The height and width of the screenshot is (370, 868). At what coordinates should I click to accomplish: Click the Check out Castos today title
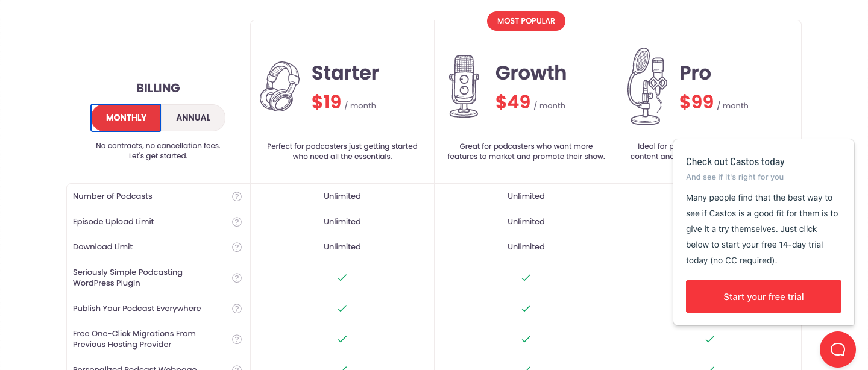coord(735,161)
